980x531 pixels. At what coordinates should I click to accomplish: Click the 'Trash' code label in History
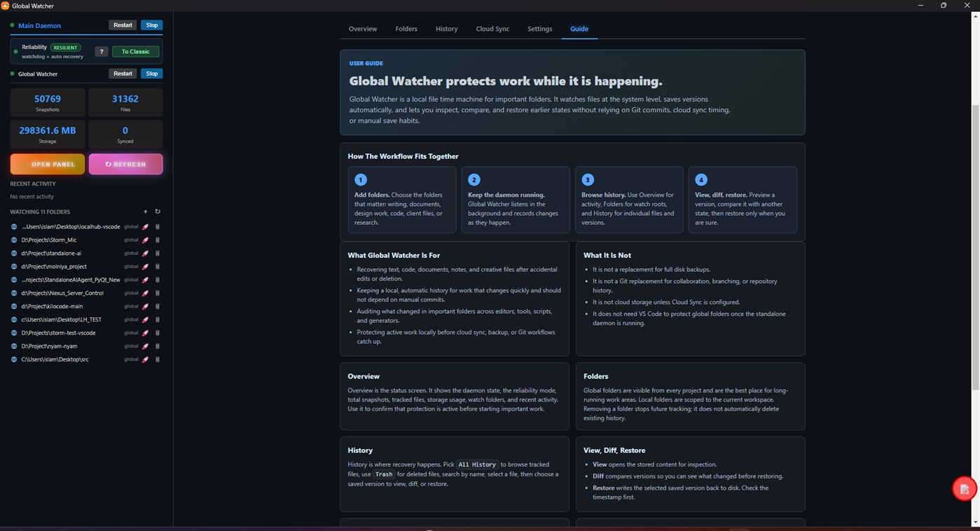[384, 474]
